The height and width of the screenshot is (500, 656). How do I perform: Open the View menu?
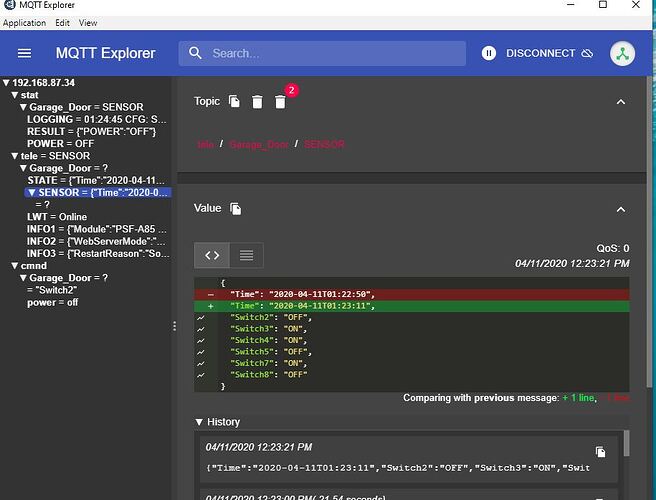(88, 23)
